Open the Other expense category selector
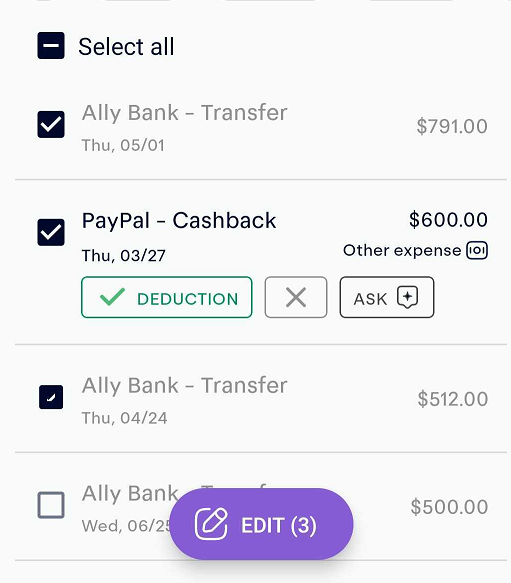Image resolution: width=511 pixels, height=583 pixels. click(x=415, y=250)
